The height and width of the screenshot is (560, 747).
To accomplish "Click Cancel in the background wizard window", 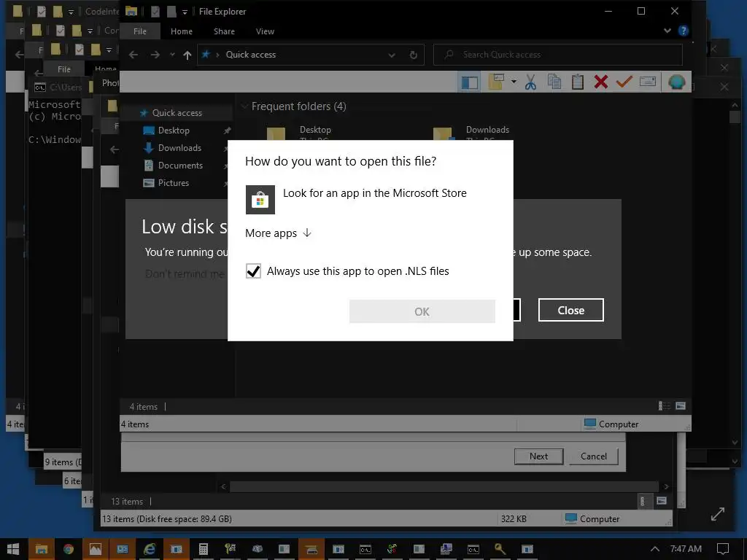I will point(594,456).
